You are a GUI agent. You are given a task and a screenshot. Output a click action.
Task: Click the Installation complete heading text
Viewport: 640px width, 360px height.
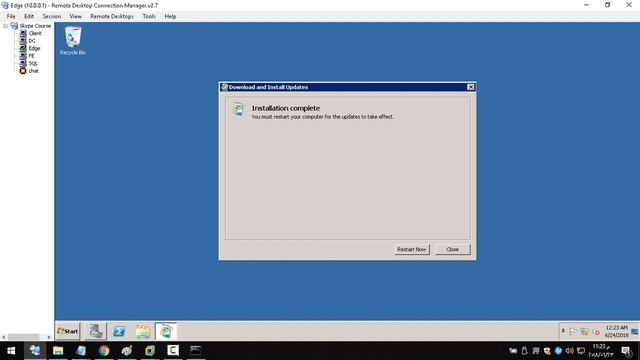click(x=286, y=108)
